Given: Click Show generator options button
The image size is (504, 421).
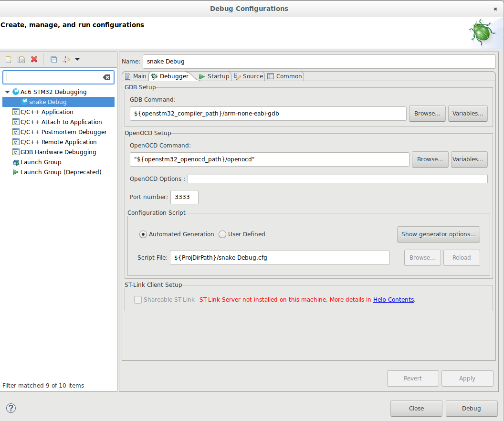Looking at the screenshot, I should [x=438, y=234].
